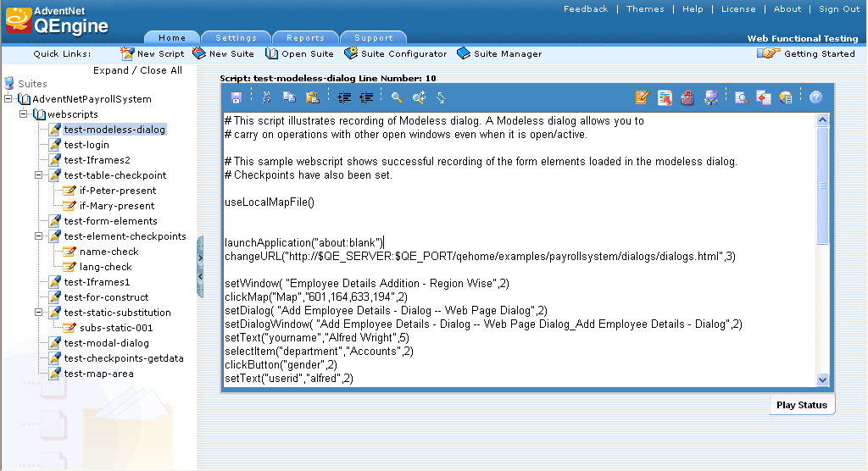868x471 pixels.
Task: Select if-Peter-present checkpoint in tree
Action: (118, 191)
